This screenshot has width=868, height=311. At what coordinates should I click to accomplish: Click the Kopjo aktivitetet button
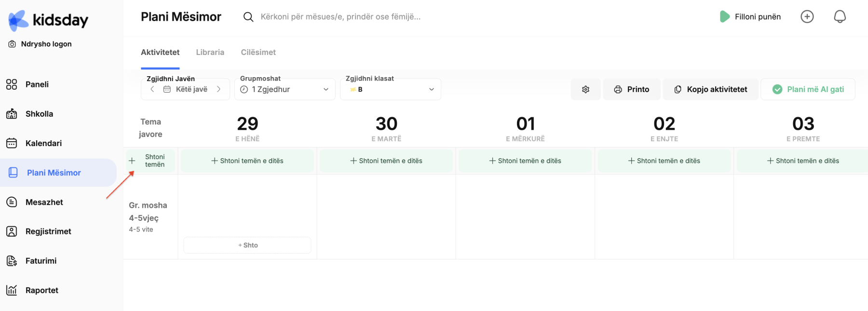click(710, 90)
